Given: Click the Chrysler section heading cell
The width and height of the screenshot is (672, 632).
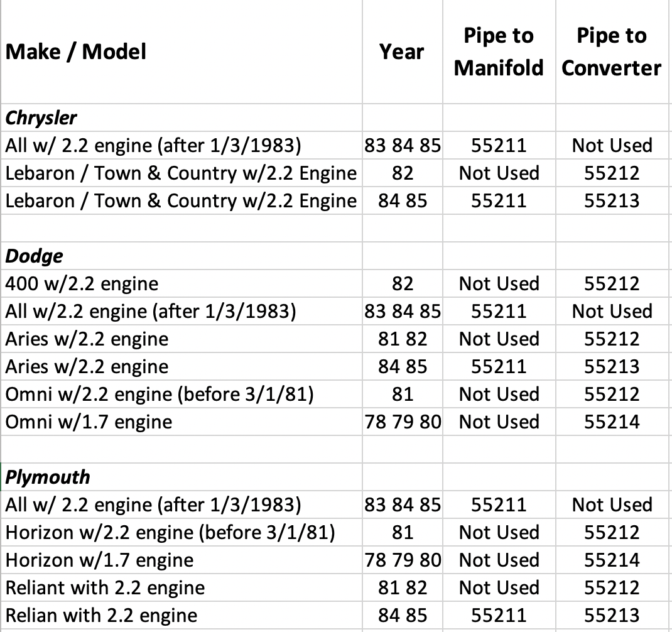Looking at the screenshot, I should pyautogui.click(x=41, y=118).
